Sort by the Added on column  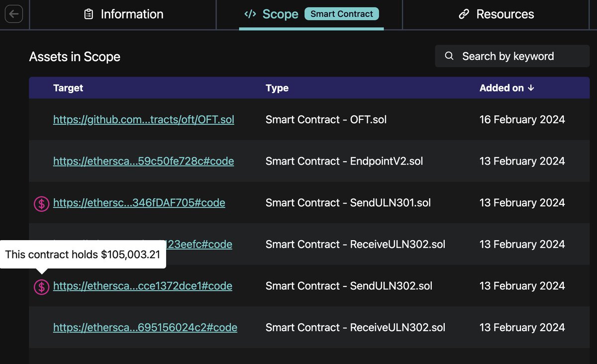click(506, 88)
